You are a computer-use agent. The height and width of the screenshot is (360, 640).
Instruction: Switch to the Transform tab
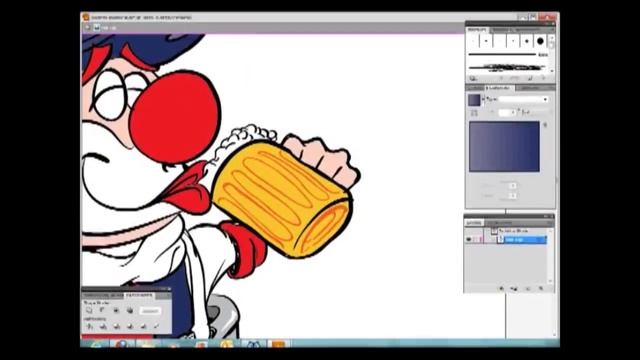click(96, 295)
